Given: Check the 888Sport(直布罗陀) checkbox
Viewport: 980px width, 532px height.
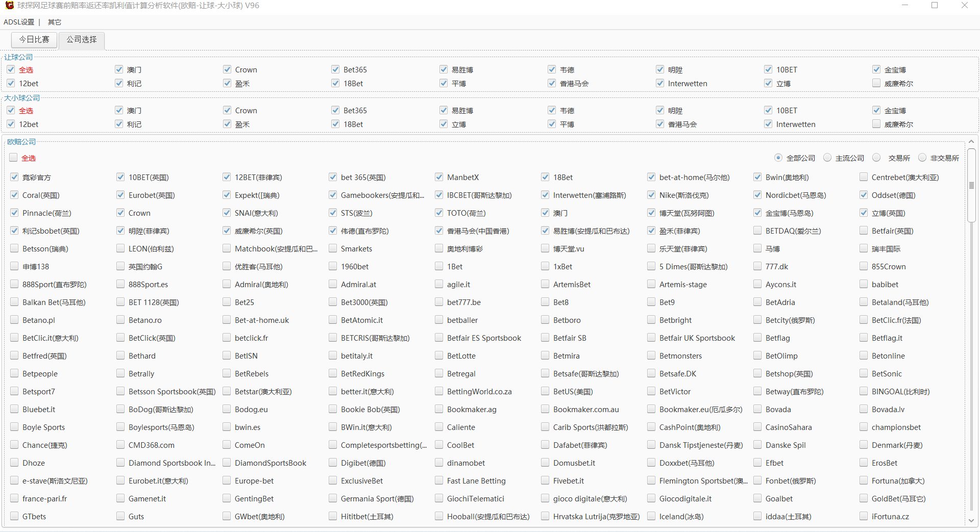Looking at the screenshot, I should (x=14, y=284).
